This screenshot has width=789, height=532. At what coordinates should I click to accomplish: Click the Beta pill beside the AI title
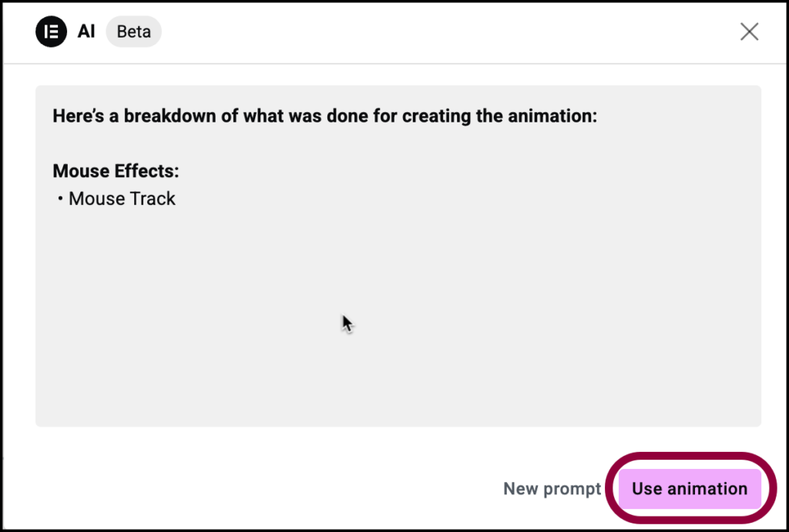(x=133, y=32)
